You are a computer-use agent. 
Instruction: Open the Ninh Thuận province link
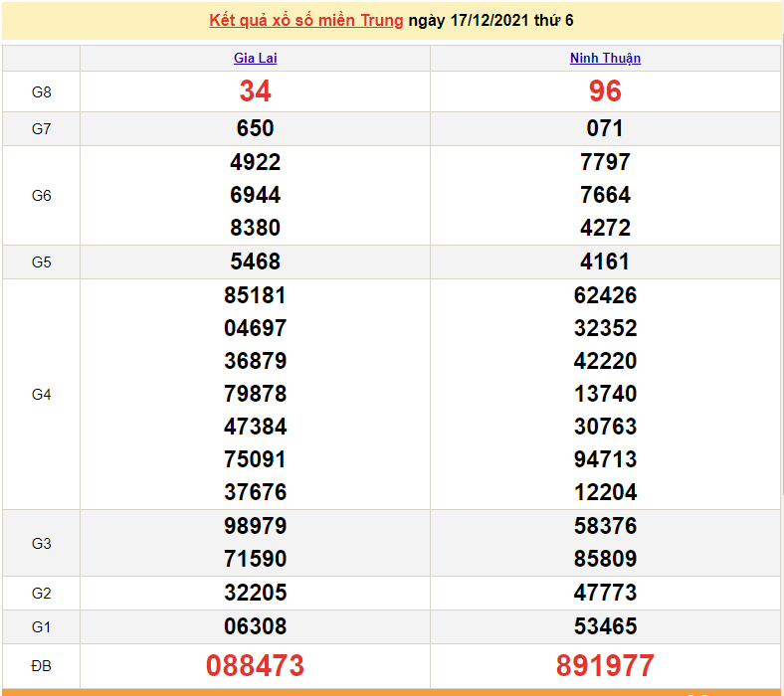(x=605, y=59)
